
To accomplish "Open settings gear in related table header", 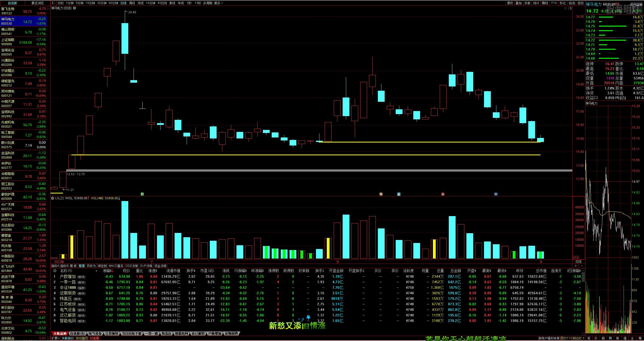I will 55,271.
